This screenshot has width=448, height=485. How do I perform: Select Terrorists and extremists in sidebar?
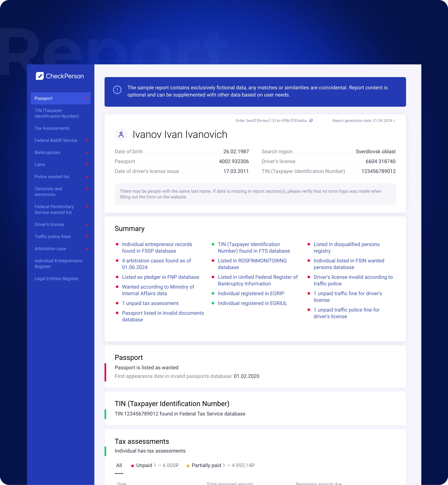tap(48, 191)
